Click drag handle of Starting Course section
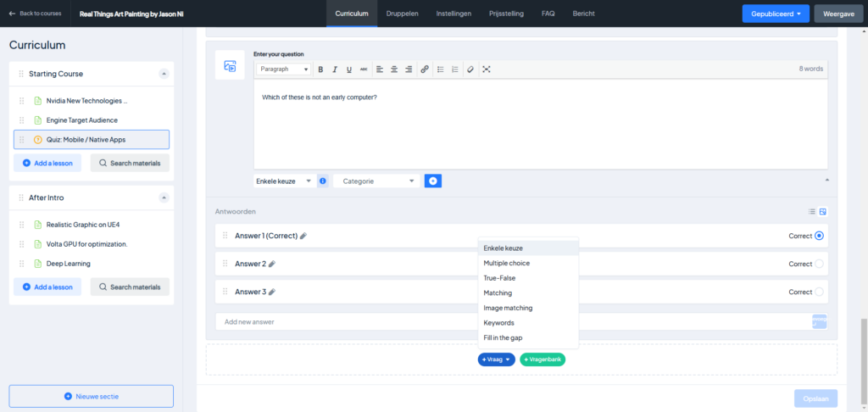The height and width of the screenshot is (412, 868). point(21,74)
